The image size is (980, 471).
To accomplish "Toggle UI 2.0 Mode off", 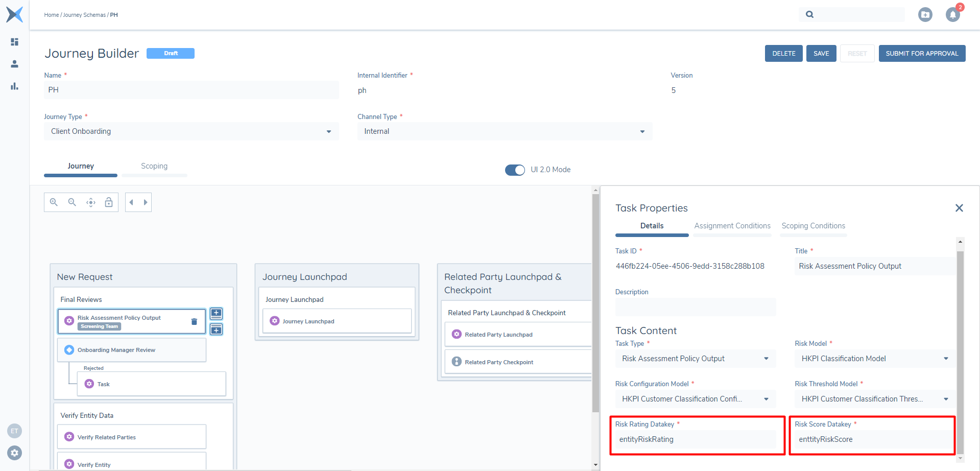I will [515, 170].
